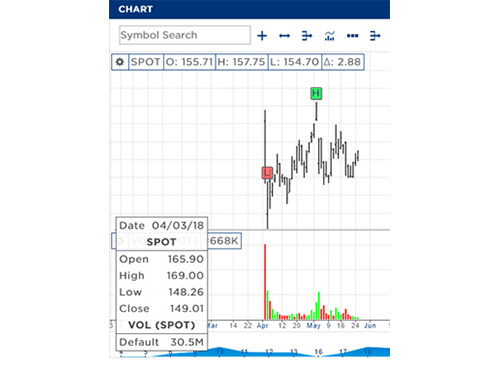
Task: Open chart settings gear icon
Action: click(x=120, y=62)
